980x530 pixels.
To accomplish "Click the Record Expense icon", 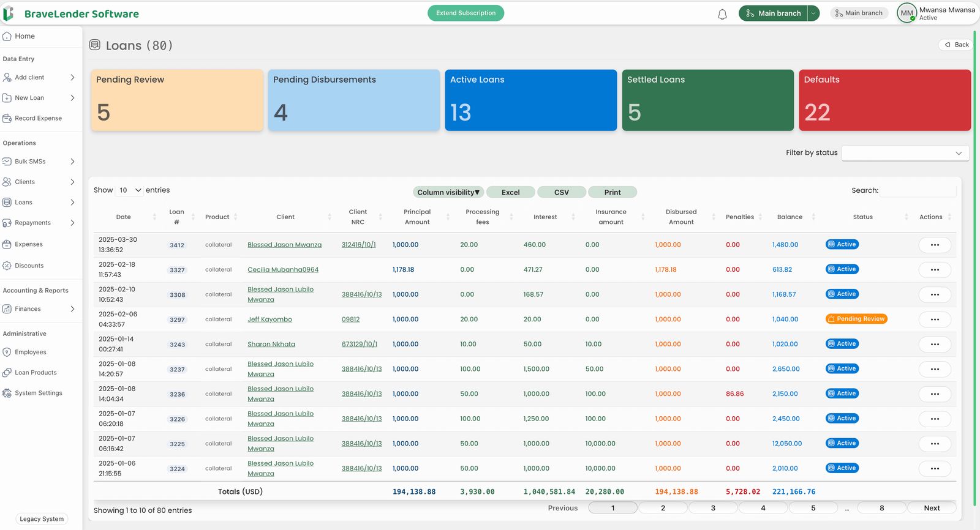I will point(7,118).
